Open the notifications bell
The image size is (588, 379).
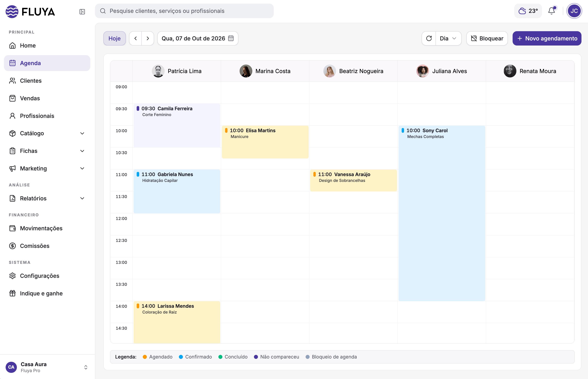click(x=552, y=11)
